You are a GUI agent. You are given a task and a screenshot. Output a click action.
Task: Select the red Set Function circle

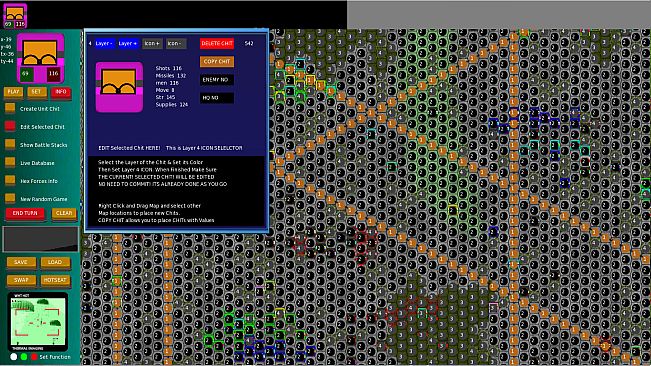click(x=34, y=356)
